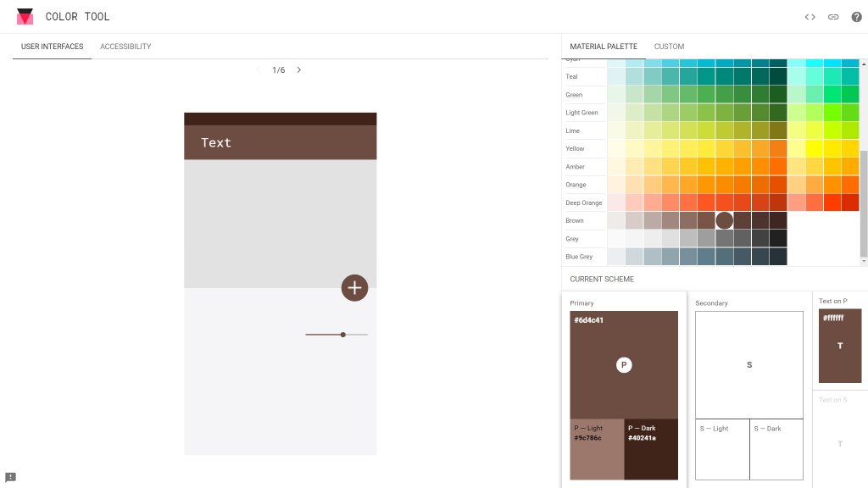Select the P — Light variant #9c786c

(x=595, y=449)
